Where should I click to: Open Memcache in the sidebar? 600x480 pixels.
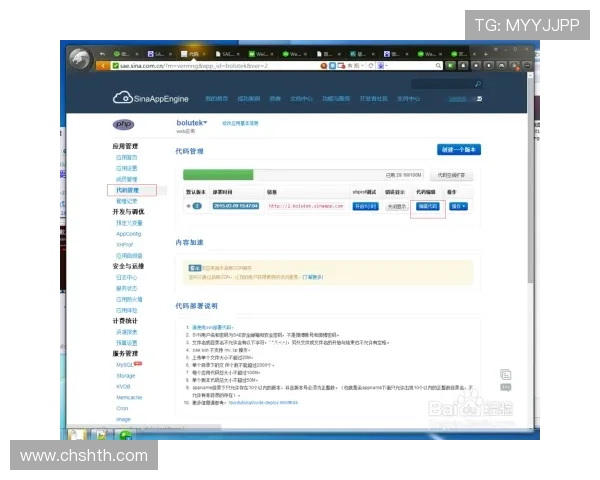(x=129, y=398)
